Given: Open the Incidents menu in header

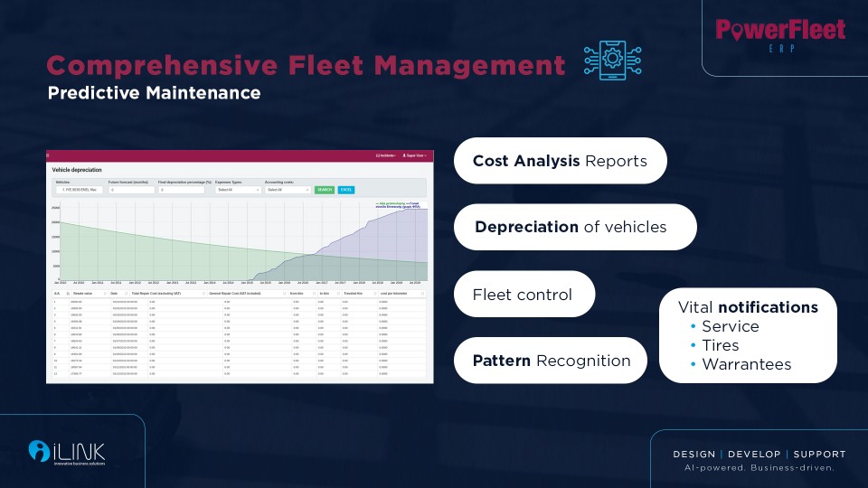Looking at the screenshot, I should coord(385,155).
